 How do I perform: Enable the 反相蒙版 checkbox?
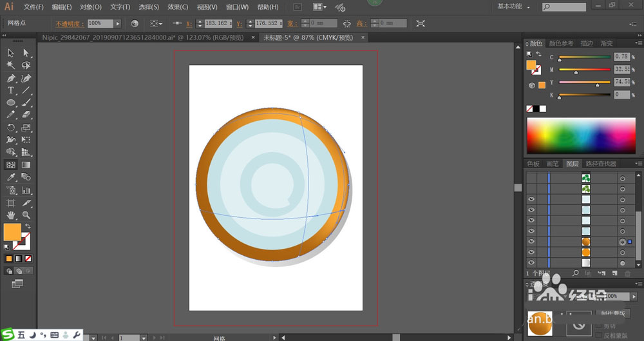pyautogui.click(x=599, y=335)
